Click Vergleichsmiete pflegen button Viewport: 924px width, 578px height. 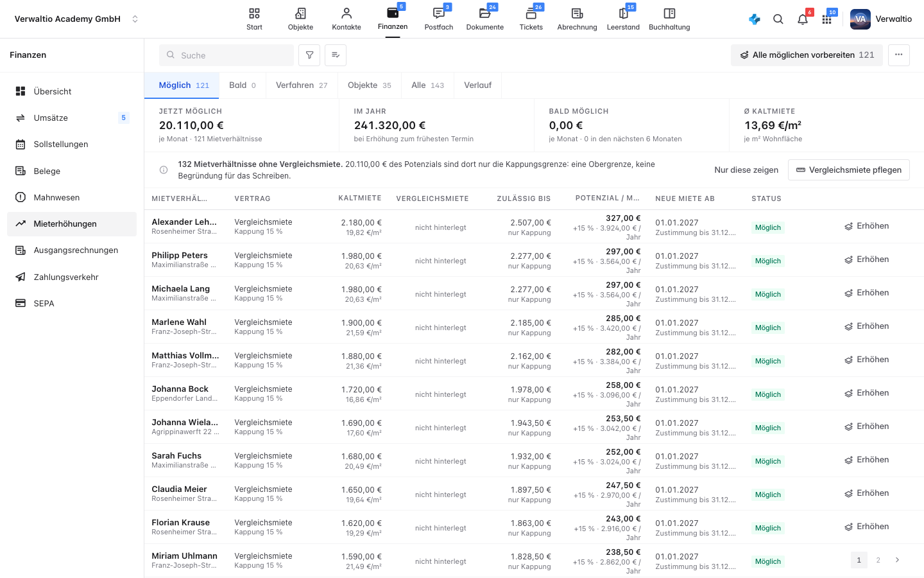(x=849, y=170)
